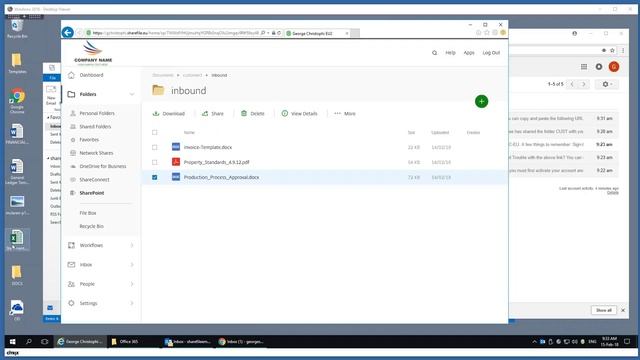Open Property_Standards_4.9.12.pdf file
Screen dimensions: 640x360
(x=216, y=162)
